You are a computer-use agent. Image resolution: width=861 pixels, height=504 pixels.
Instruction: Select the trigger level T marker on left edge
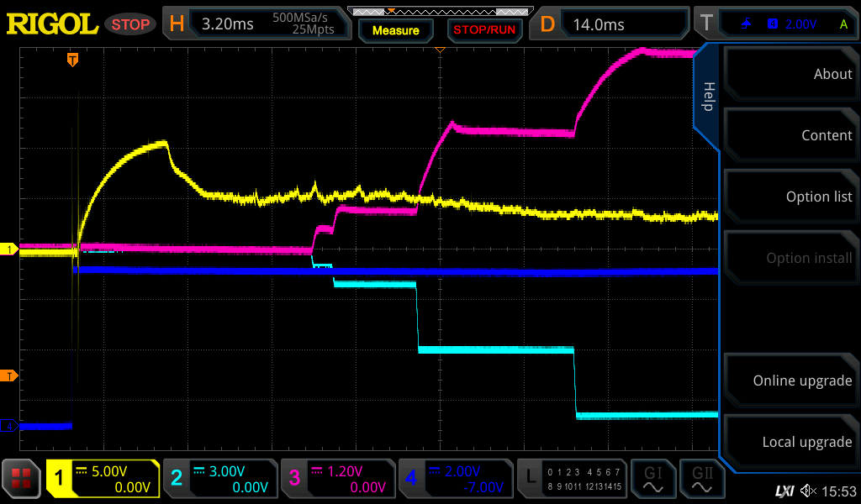[x=10, y=375]
